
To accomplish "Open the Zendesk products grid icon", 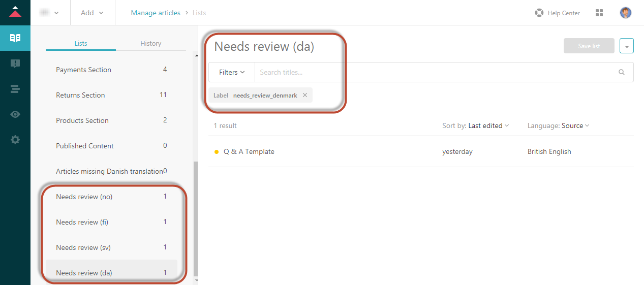I will pyautogui.click(x=599, y=13).
